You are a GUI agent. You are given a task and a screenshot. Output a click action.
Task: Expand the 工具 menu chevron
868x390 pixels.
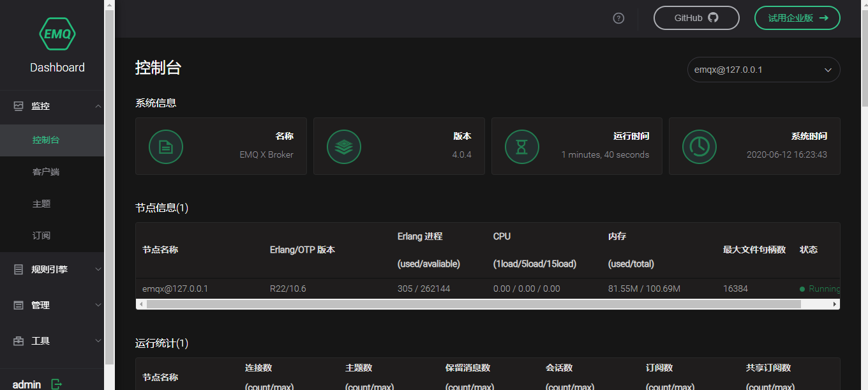pos(98,341)
